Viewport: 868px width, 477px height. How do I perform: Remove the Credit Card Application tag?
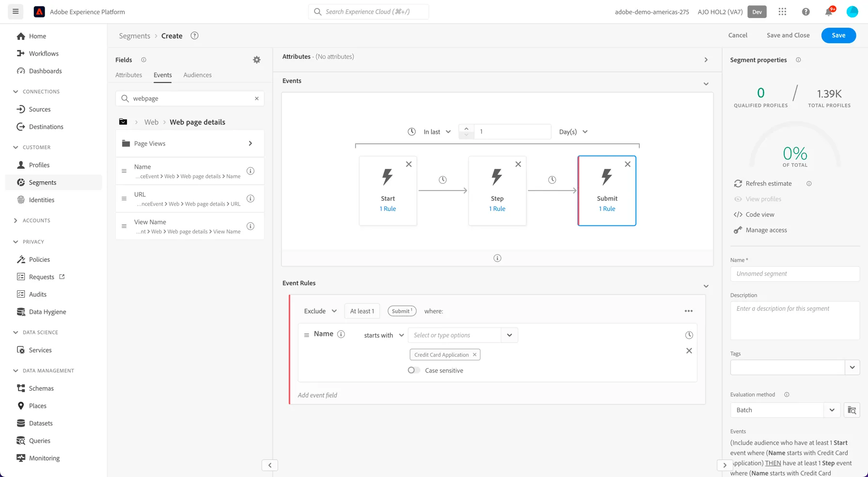(x=475, y=355)
